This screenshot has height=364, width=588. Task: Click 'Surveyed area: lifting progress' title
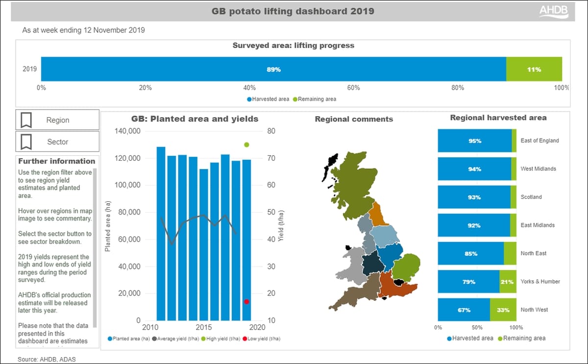coord(293,46)
